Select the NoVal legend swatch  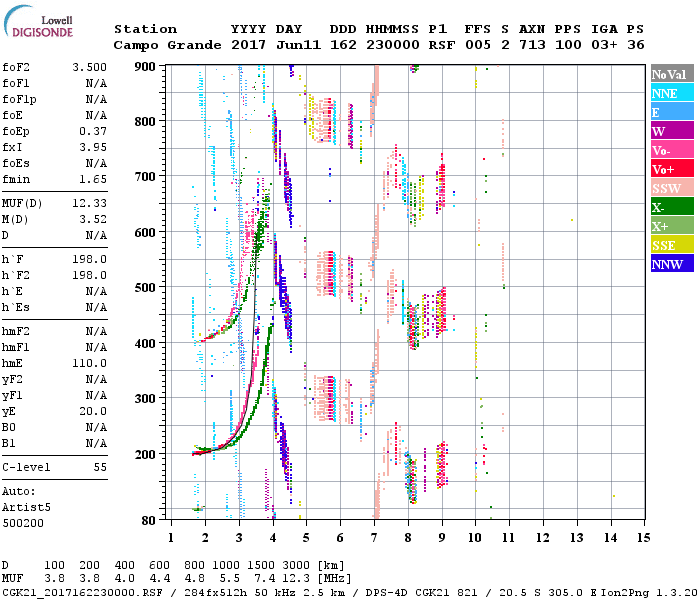point(669,74)
